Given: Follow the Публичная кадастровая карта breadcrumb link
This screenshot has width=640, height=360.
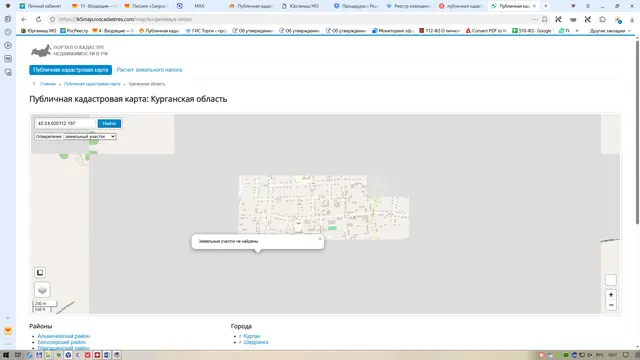Looking at the screenshot, I should coord(92,84).
